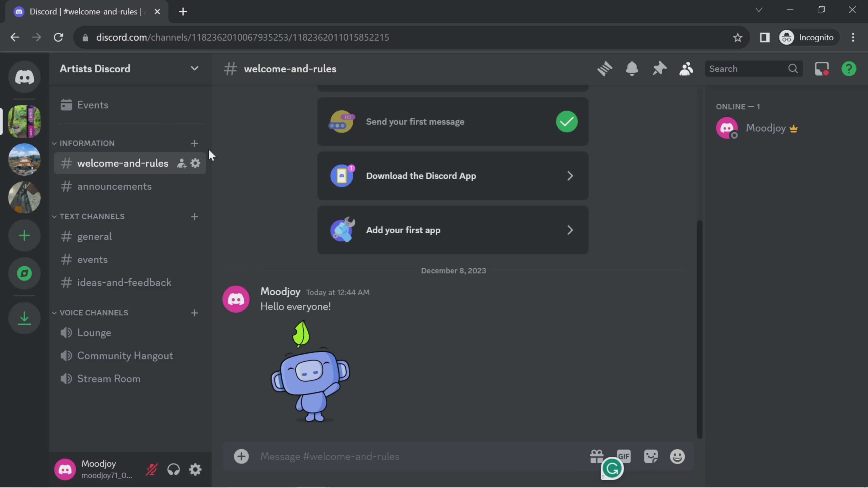Edit welcome-and-rules channel gear icon
The height and width of the screenshot is (488, 868).
pos(196,163)
